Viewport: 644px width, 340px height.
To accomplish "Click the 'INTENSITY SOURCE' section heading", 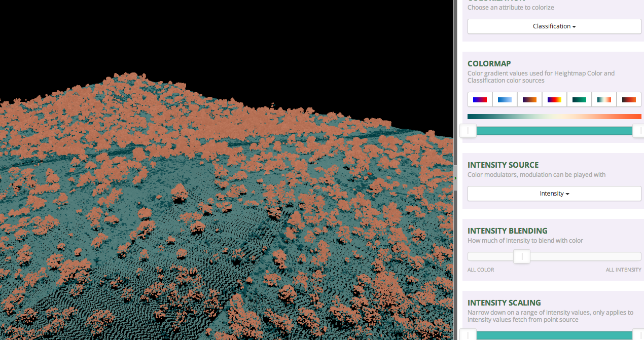I will [503, 165].
